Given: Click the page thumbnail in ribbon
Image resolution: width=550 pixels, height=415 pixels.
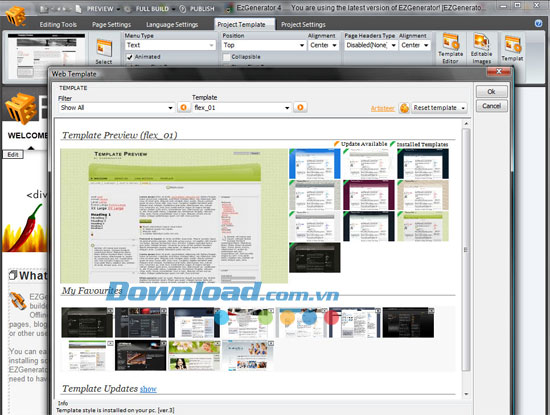Looking at the screenshot, I should point(46,56).
